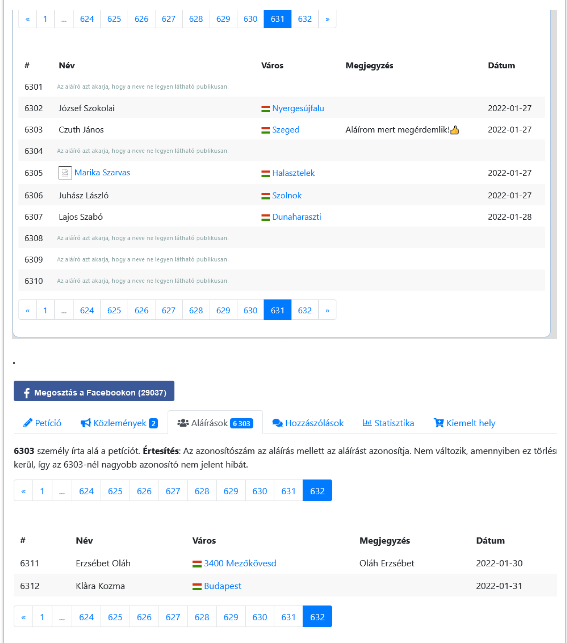567x643 pixels.
Task: Share the petition via Megosztás a Facebookon
Action: point(94,391)
